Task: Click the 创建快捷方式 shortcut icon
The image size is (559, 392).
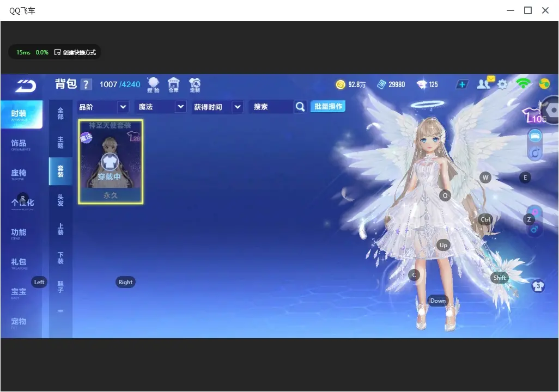Action: pyautogui.click(x=57, y=52)
